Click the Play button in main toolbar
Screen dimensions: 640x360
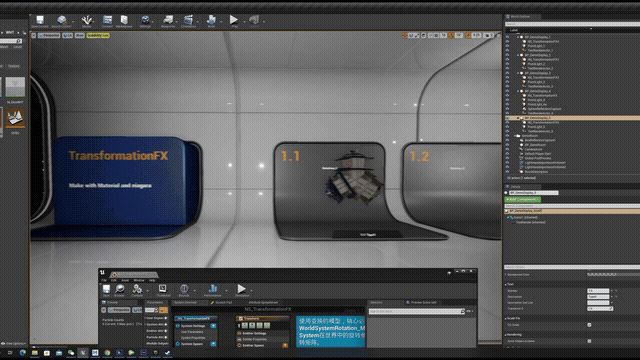pyautogui.click(x=234, y=21)
